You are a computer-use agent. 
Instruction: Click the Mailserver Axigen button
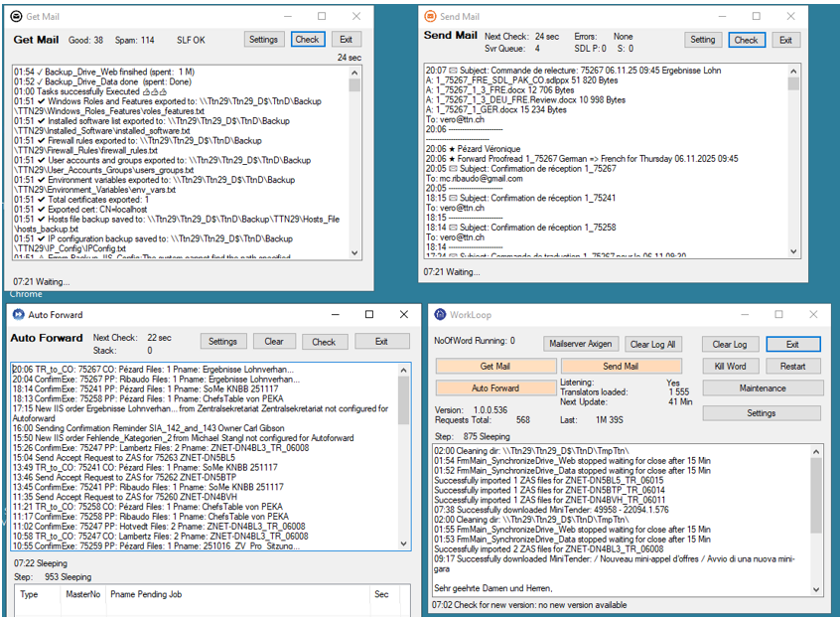pyautogui.click(x=581, y=345)
